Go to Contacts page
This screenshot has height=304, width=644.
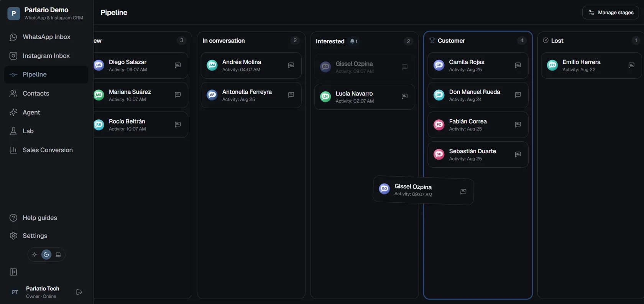coord(46,93)
